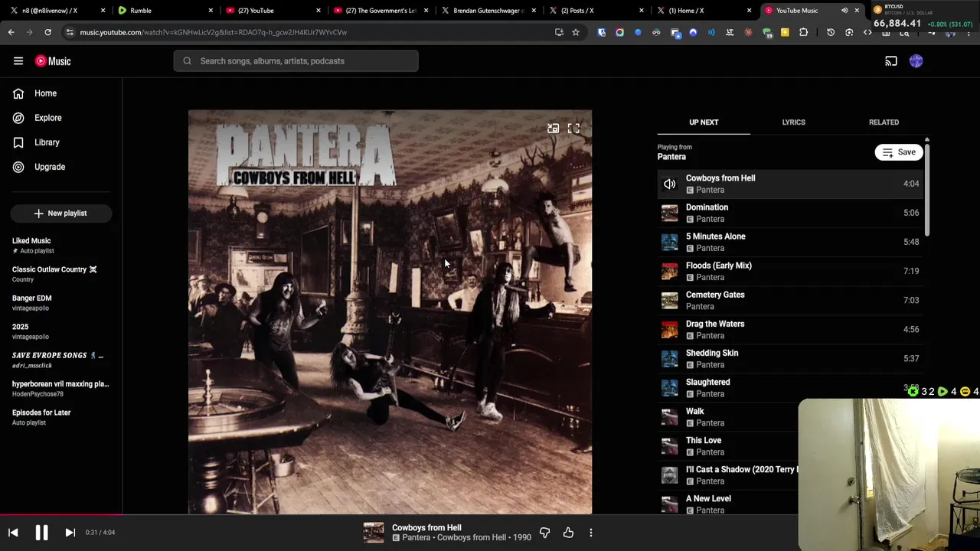
Task: Open Episodes for Later playlist
Action: point(60,417)
